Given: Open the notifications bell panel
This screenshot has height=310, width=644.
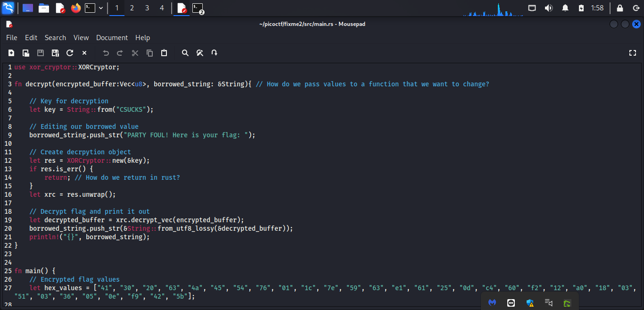Looking at the screenshot, I should click(x=565, y=8).
